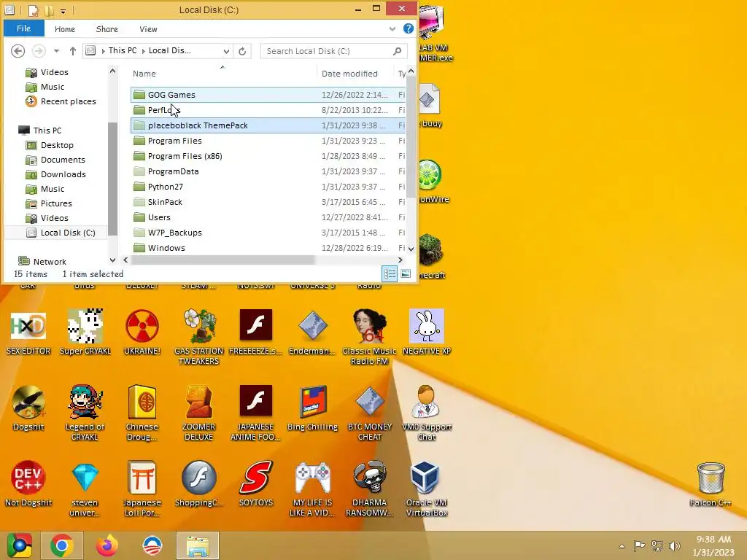Open the DHARMA RANSOMW... skull icon
This screenshot has width=747, height=560.
[369, 478]
